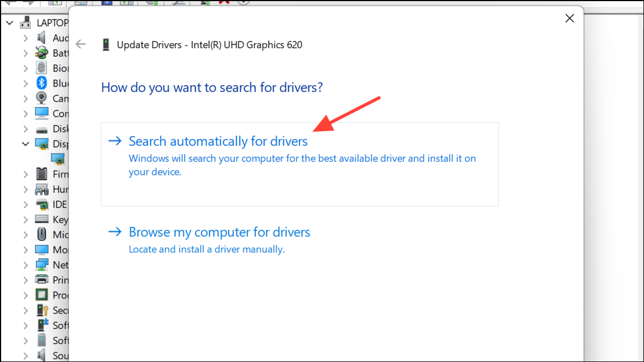This screenshot has width=644, height=362.
Task: Collapse the LAPTOP root tree node
Action: coord(10,23)
